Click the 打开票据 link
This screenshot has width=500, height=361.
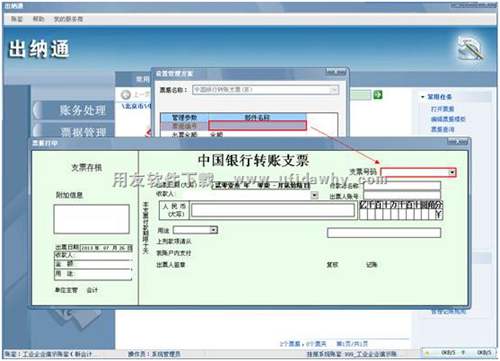tap(443, 109)
